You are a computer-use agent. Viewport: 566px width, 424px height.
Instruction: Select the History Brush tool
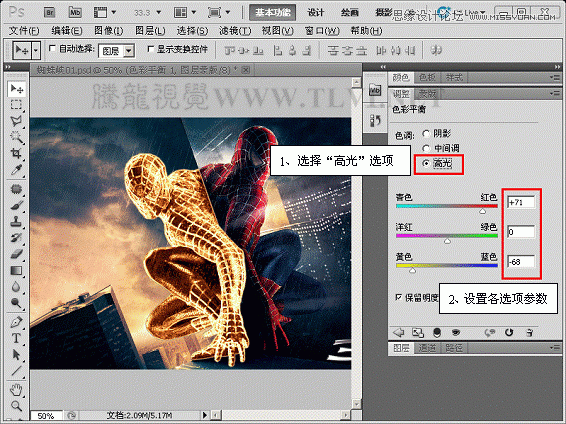tap(16, 238)
